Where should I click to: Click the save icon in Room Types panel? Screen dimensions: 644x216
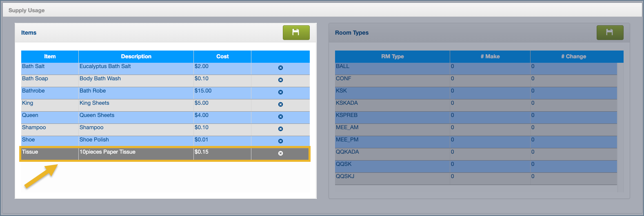pyautogui.click(x=610, y=33)
